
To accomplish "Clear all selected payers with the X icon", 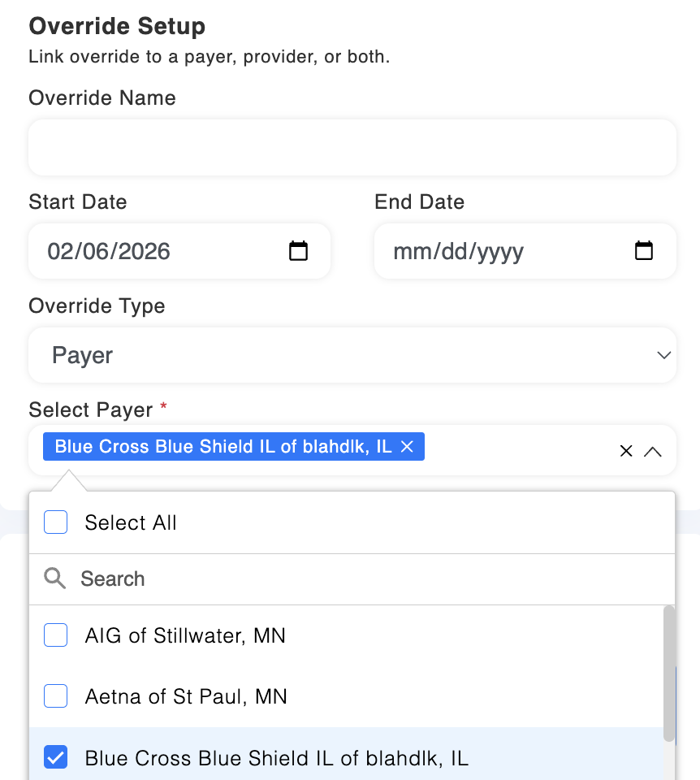I will click(626, 451).
